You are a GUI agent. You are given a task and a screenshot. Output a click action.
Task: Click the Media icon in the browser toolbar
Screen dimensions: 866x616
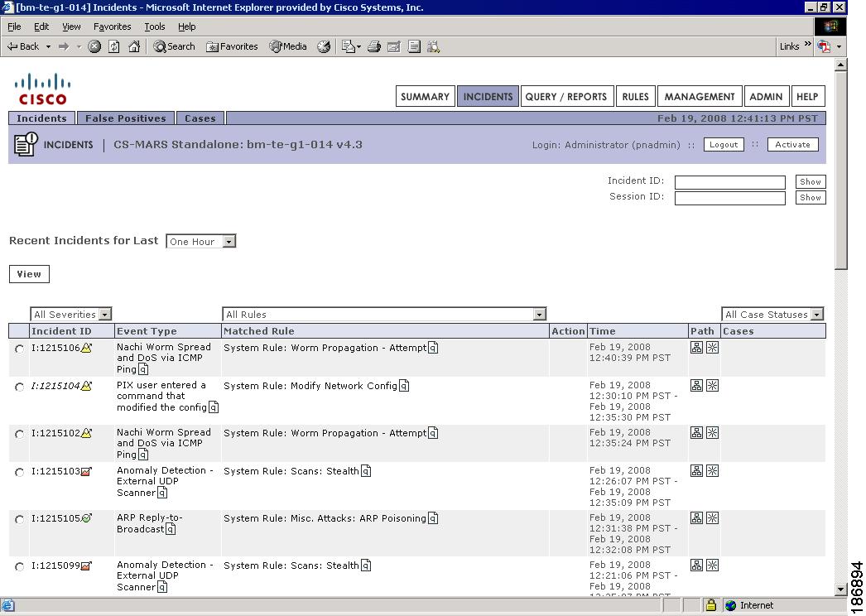(286, 46)
